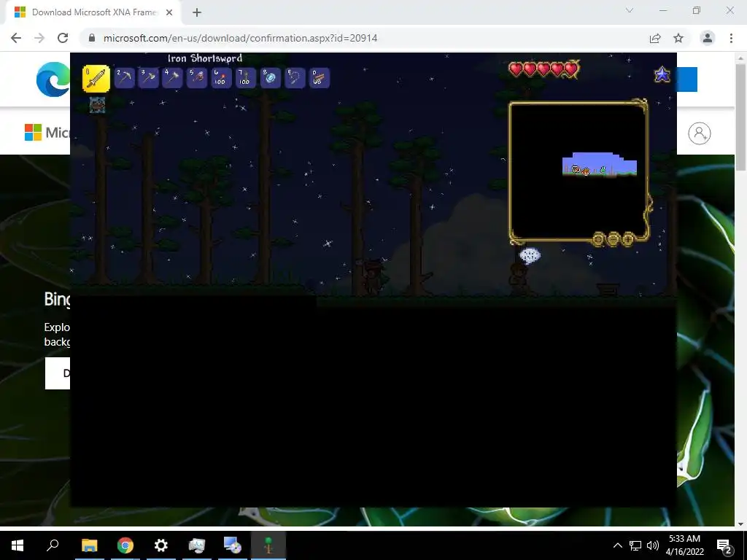Open Settings gear from taskbar

[161, 545]
